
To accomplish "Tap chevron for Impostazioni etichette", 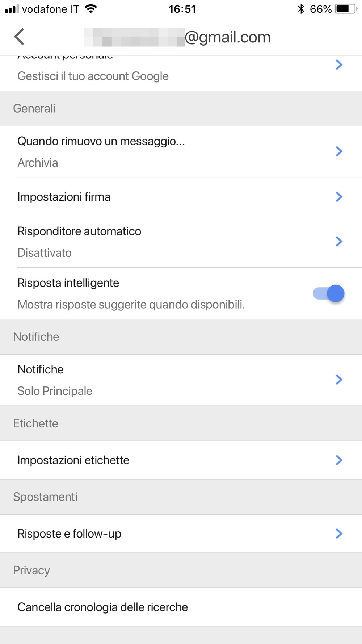I will 339,460.
